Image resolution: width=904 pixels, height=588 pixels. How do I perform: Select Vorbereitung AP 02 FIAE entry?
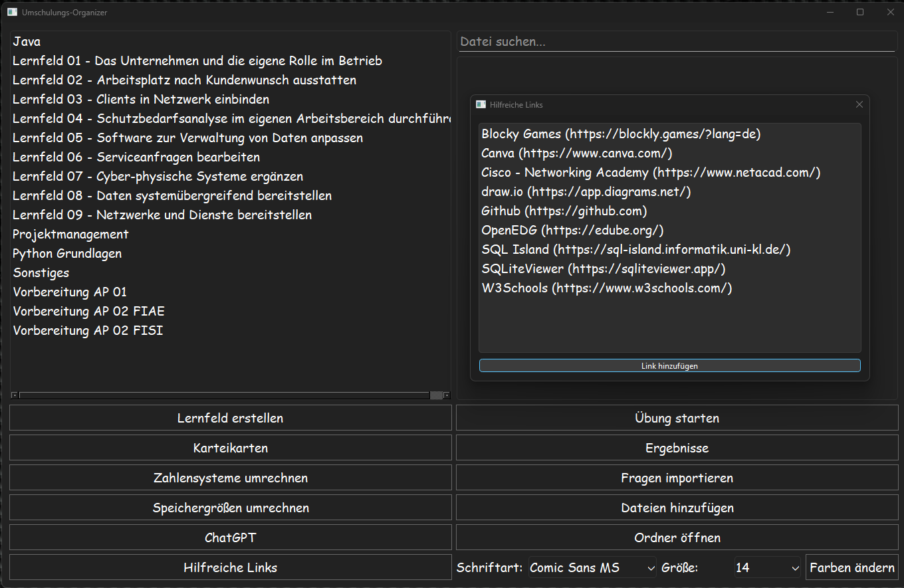pos(231,311)
